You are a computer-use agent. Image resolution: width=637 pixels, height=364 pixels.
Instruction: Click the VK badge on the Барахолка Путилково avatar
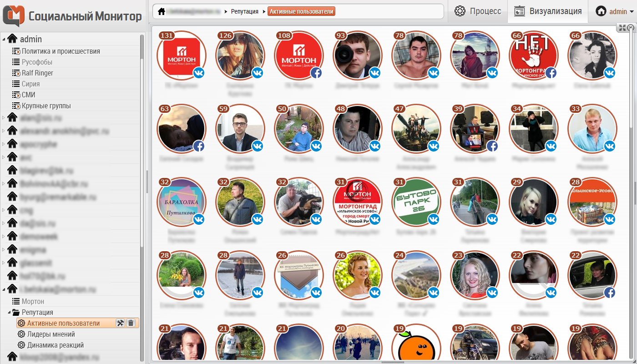click(199, 219)
